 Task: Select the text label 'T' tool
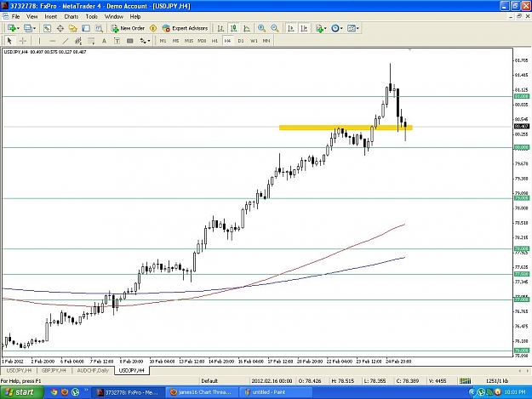(117, 41)
